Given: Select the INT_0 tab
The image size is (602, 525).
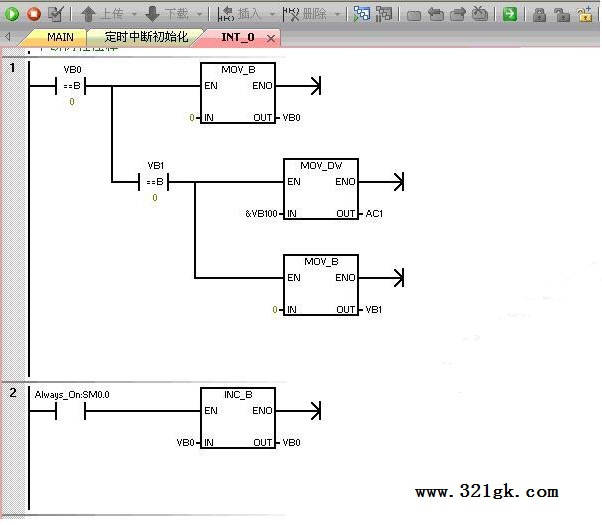Looking at the screenshot, I should [238, 37].
